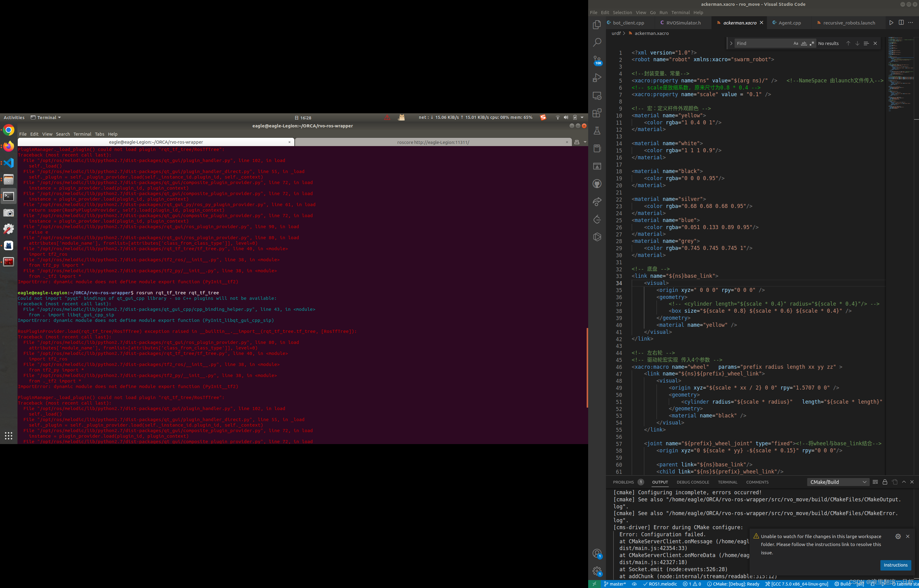Open Output log in editor

(894, 482)
